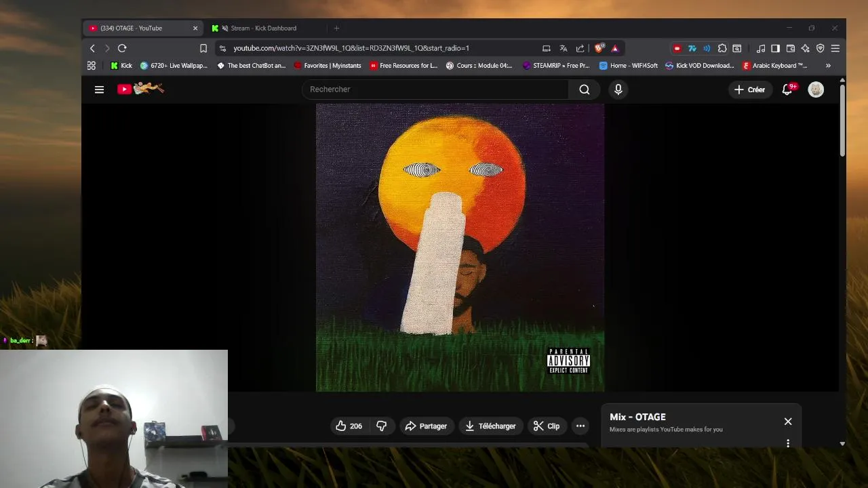Bookmark this page icon
The image size is (868, 488).
tap(203, 48)
